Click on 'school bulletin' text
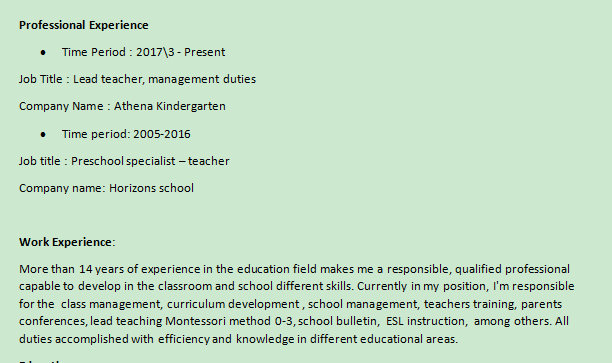The image size is (612, 363). coord(338,321)
